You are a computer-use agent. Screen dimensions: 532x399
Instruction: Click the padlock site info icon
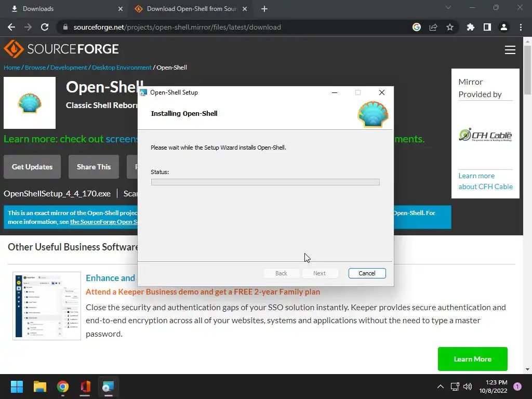tap(65, 27)
